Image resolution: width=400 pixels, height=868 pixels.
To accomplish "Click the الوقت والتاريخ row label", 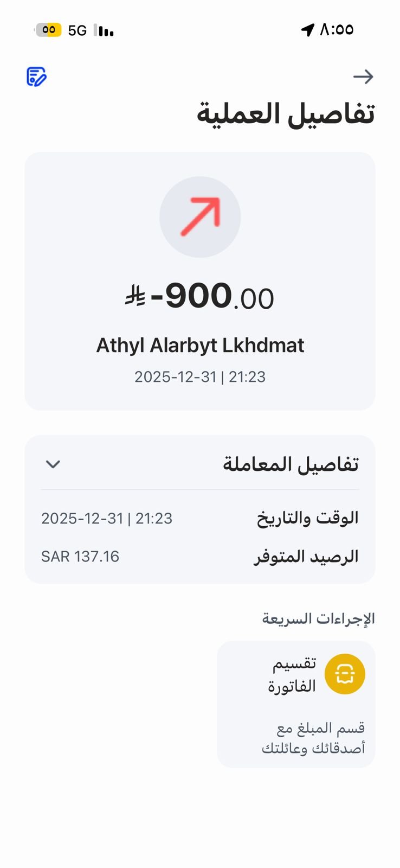I will click(x=307, y=518).
